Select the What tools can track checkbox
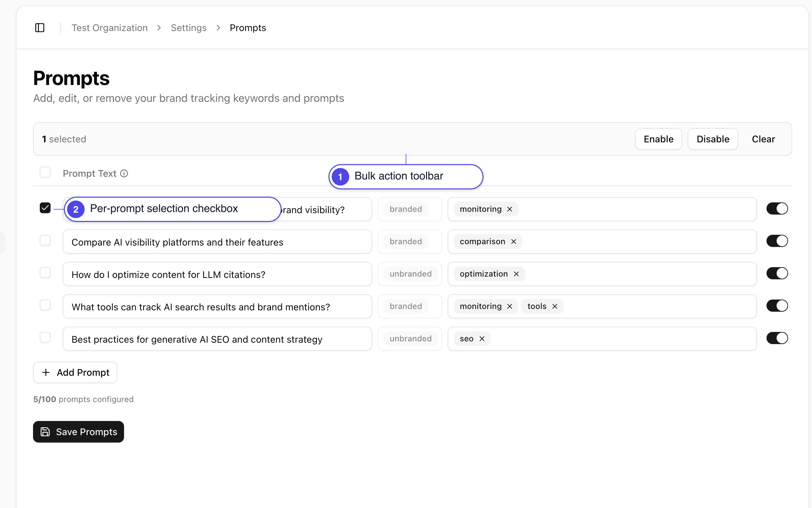The image size is (812, 508). click(x=45, y=305)
